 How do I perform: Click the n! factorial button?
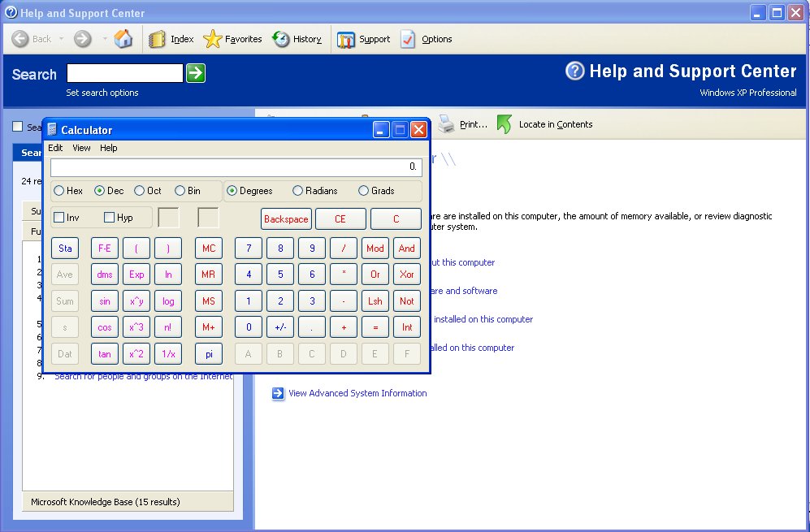[x=168, y=327]
